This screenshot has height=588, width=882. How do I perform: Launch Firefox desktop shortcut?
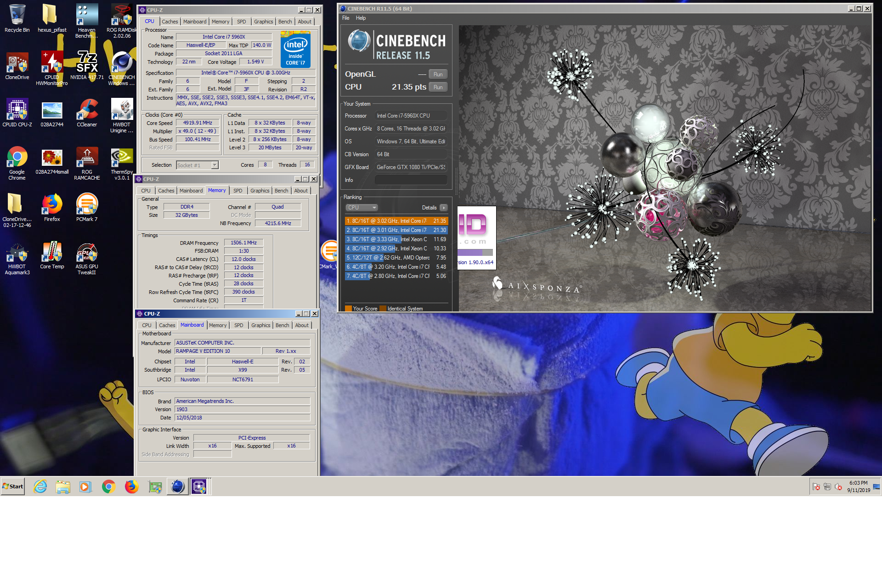point(52,208)
